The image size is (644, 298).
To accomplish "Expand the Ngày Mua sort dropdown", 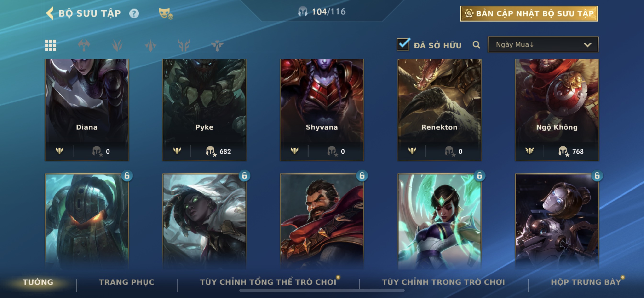I will point(543,45).
